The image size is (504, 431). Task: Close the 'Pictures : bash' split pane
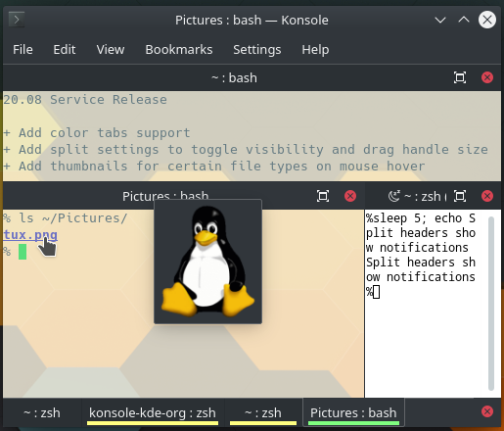click(350, 196)
